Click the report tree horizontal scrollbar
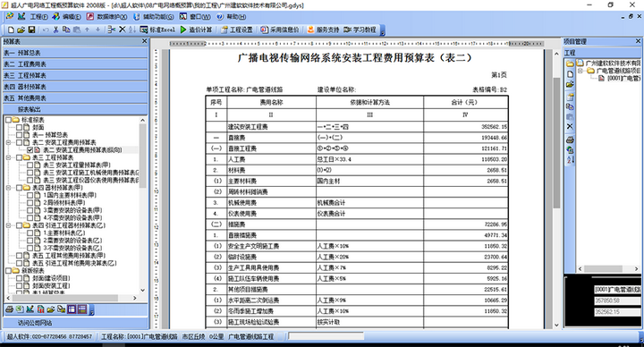This screenshot has width=644, height=347. (x=72, y=298)
